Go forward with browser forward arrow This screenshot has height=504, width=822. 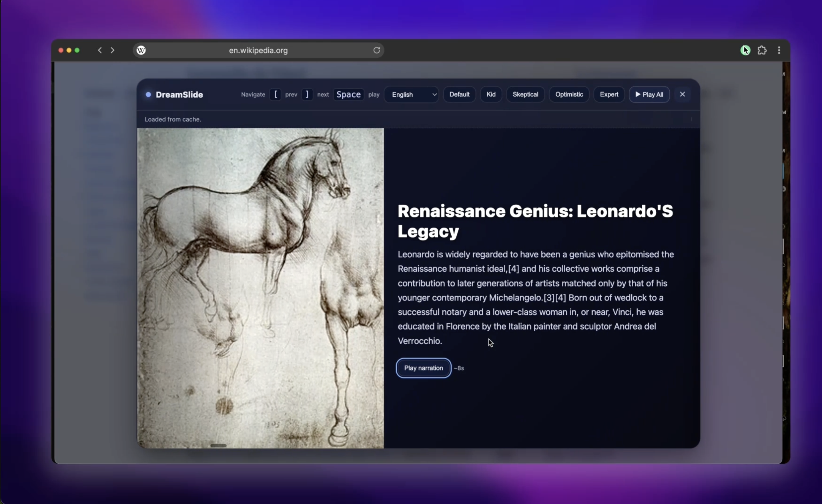pyautogui.click(x=112, y=50)
